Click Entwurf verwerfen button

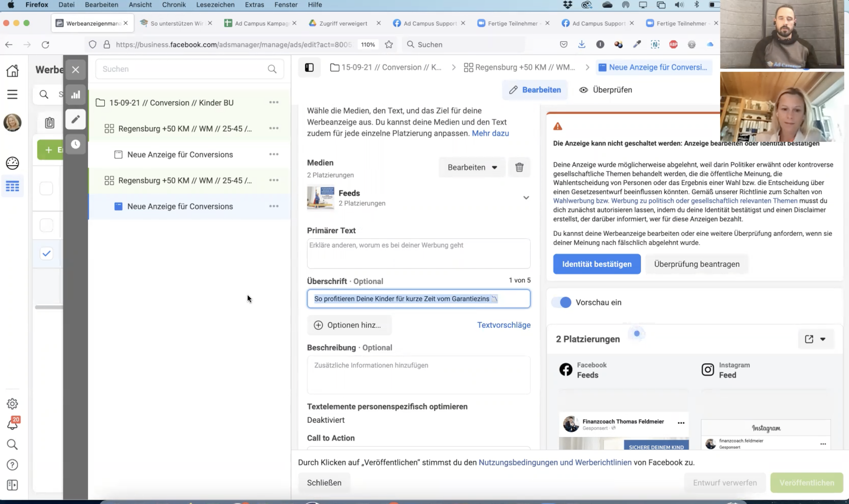725,483
